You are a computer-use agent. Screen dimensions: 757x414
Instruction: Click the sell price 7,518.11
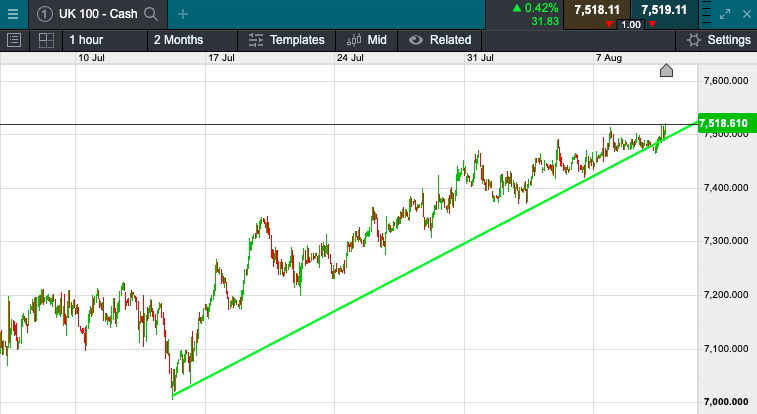click(x=597, y=10)
